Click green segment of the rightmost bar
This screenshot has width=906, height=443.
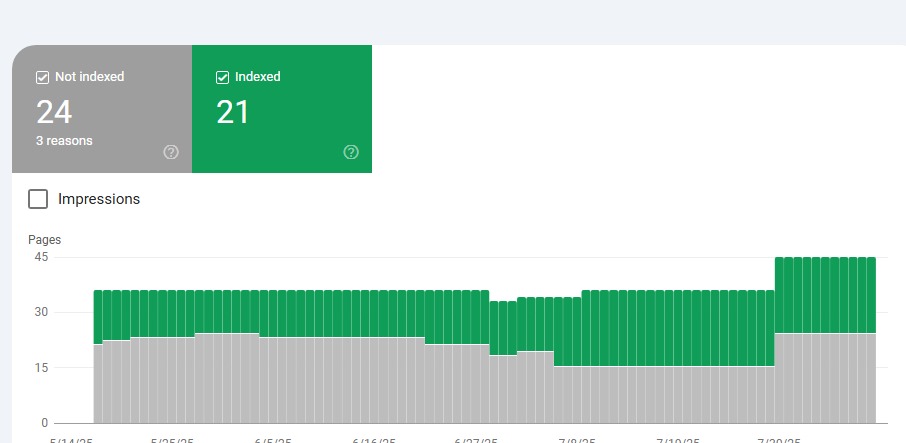[x=870, y=295]
